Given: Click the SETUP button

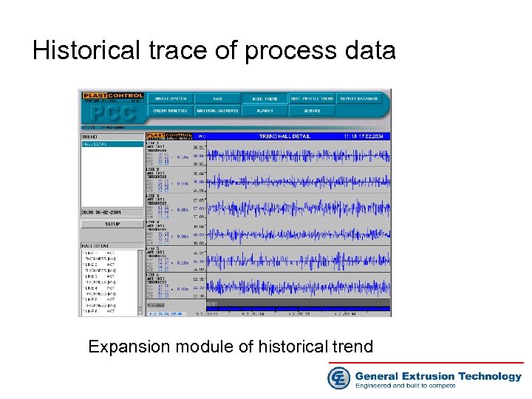Looking at the screenshot, I should [x=112, y=224].
